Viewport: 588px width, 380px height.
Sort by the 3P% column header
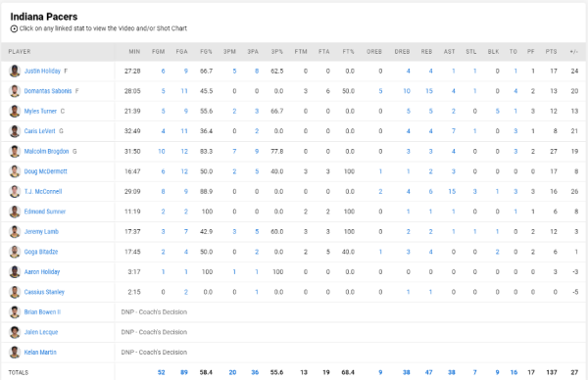pos(277,52)
